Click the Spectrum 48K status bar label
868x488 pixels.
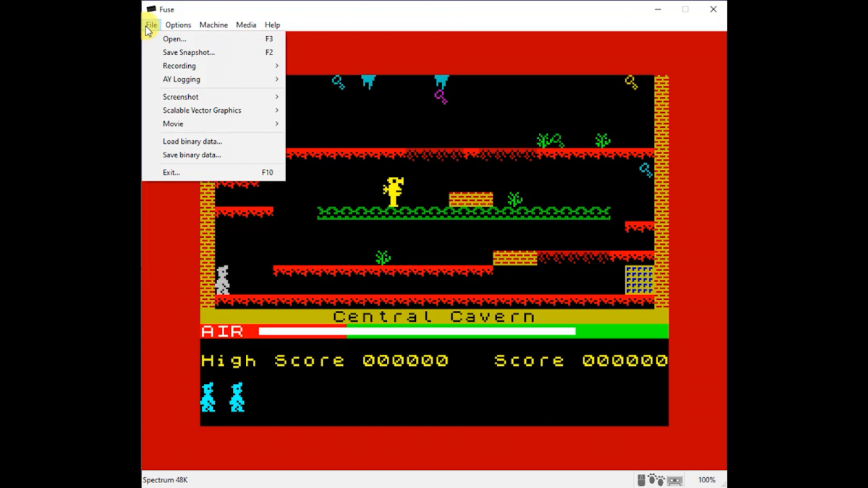point(165,479)
